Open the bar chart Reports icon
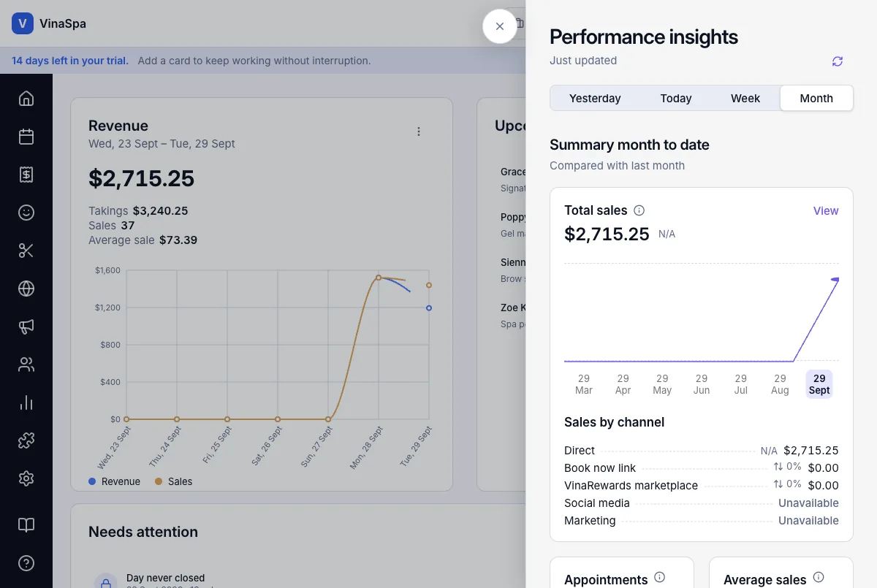Image resolution: width=877 pixels, height=588 pixels. click(26, 402)
